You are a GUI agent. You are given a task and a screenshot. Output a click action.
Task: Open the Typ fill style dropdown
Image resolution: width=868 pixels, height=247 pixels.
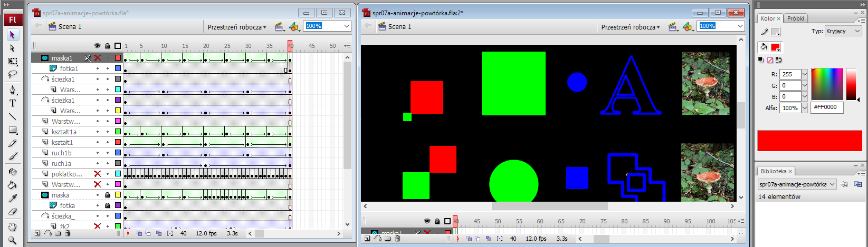(x=843, y=31)
